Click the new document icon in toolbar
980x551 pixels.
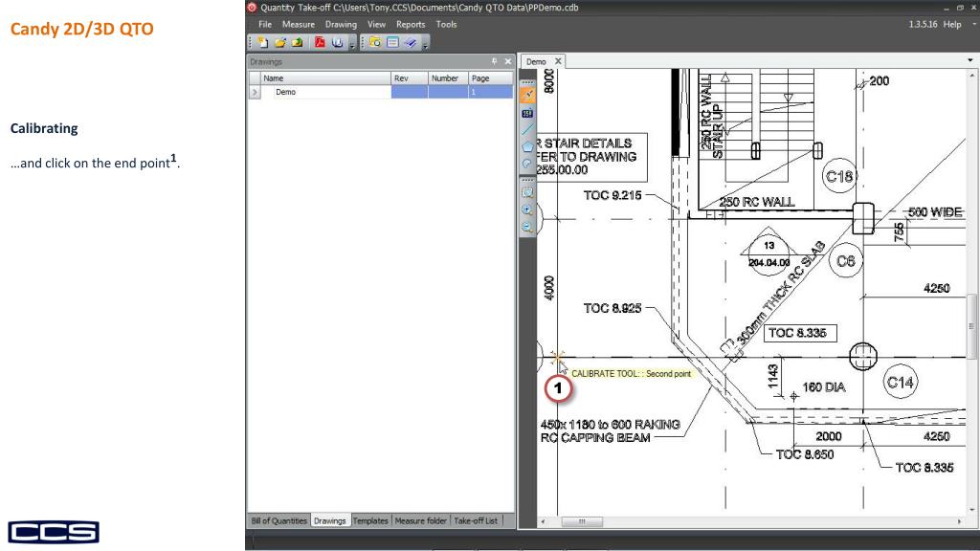[x=263, y=42]
